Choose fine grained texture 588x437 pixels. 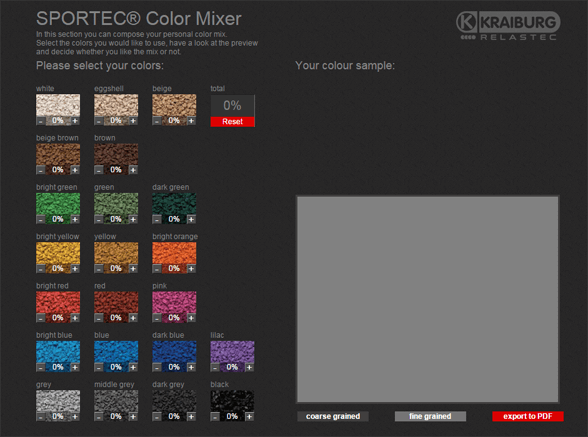click(430, 416)
